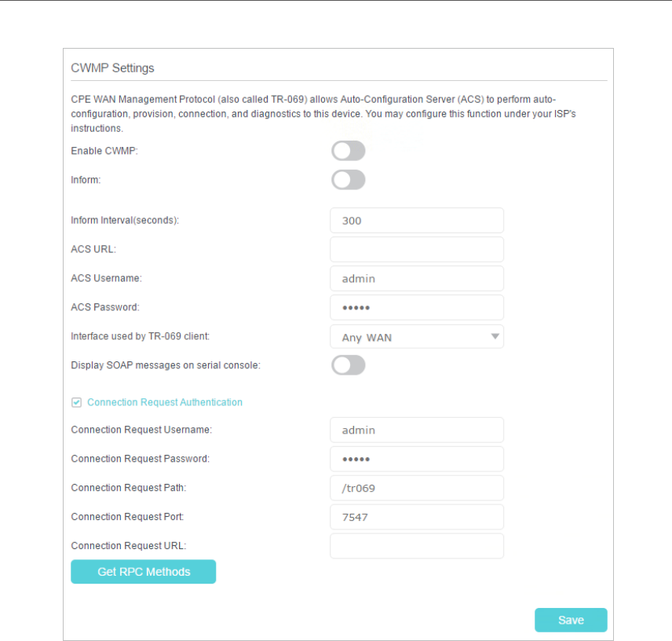Click the Inform Interval field showing 300
The width and height of the screenshot is (672, 641).
416,221
